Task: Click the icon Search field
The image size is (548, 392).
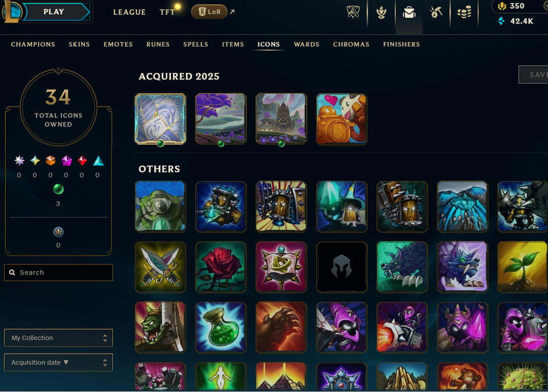Action: pyautogui.click(x=58, y=272)
